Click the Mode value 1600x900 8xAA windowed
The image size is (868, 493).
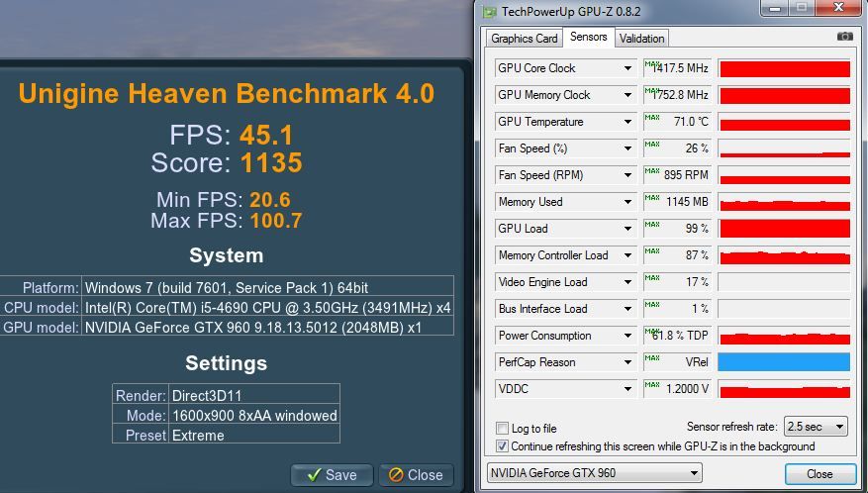point(254,416)
